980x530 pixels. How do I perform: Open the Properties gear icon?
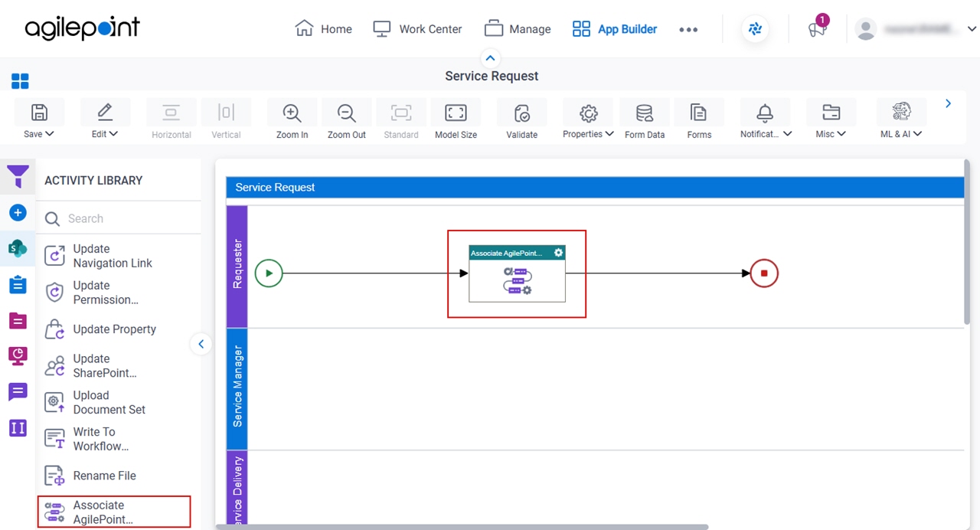[x=588, y=113]
